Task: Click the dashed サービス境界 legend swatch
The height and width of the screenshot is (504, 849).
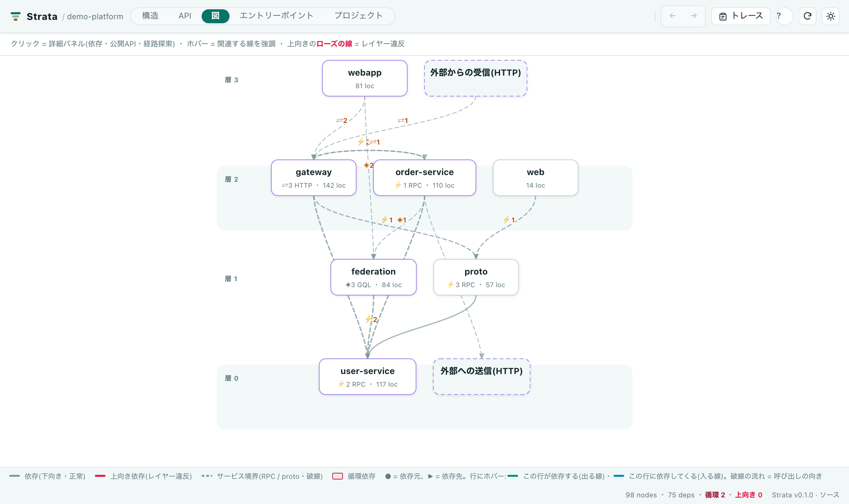Action: (207, 476)
